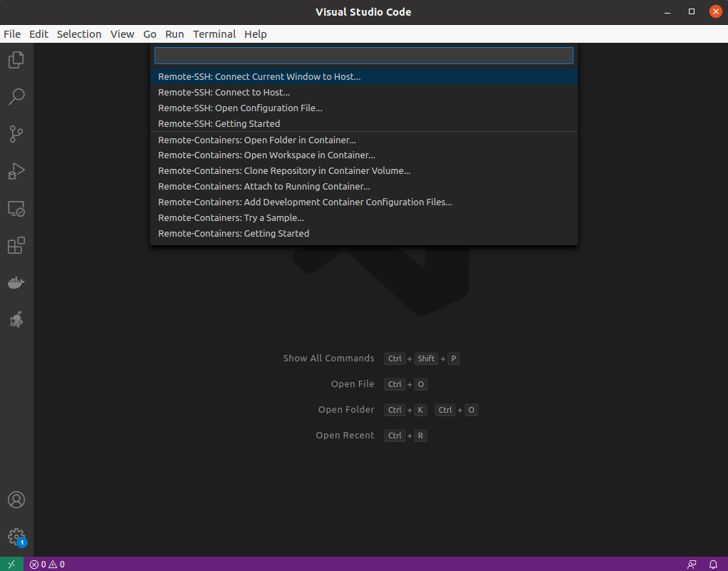Minimize the Visual Studio Code window

click(667, 12)
